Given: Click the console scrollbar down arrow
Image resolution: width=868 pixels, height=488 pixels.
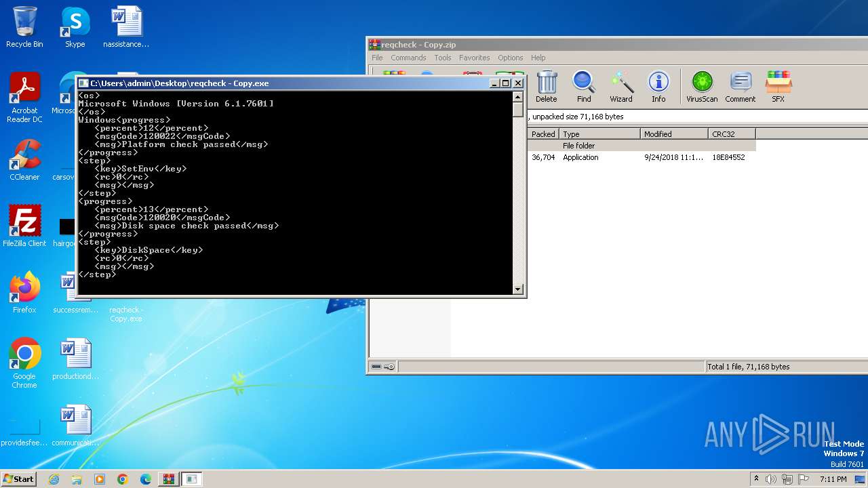Looking at the screenshot, I should click(x=518, y=289).
